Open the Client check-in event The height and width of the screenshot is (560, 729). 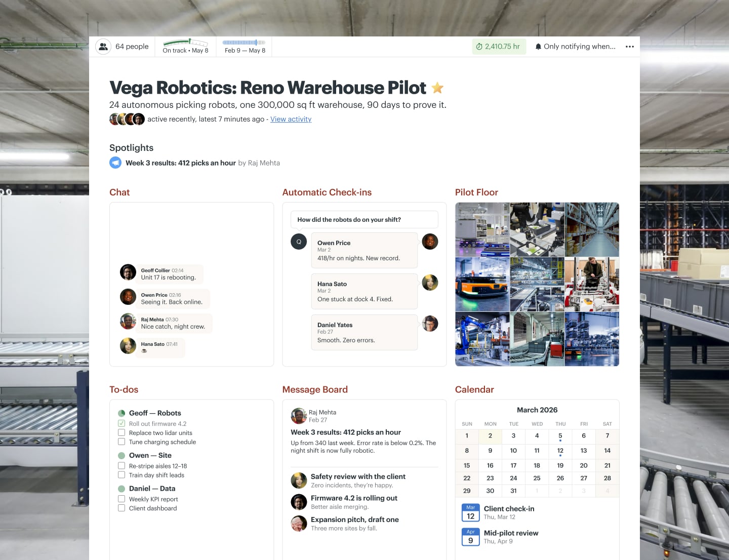(x=509, y=509)
